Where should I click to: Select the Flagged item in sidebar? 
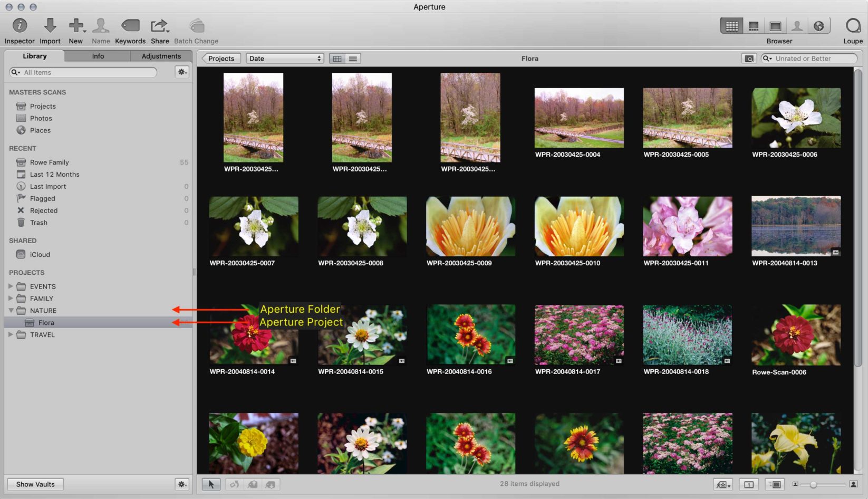pos(43,198)
